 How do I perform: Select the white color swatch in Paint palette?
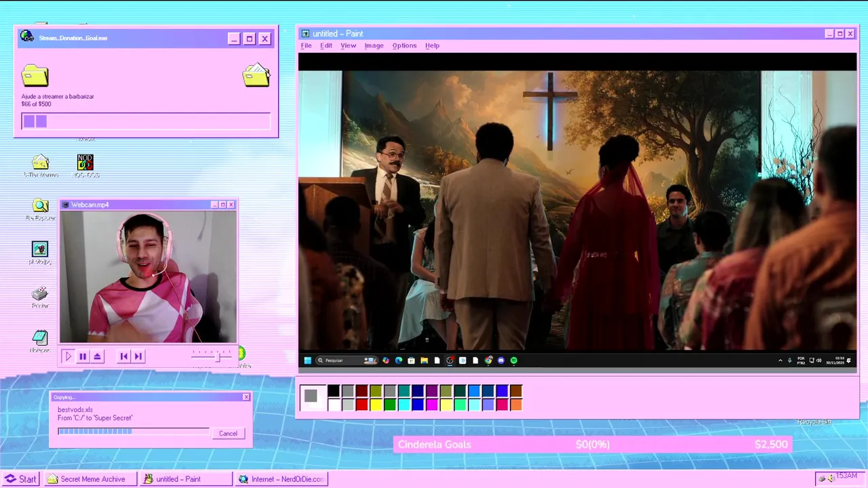click(x=334, y=405)
